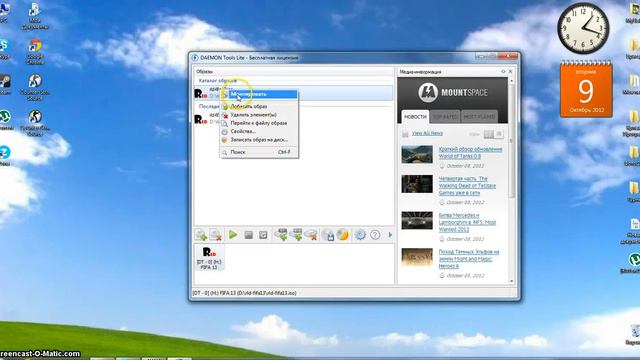Image resolution: width=640 pixels, height=360 pixels.
Task: Click the Add Image toolbar icon
Action: (201, 235)
